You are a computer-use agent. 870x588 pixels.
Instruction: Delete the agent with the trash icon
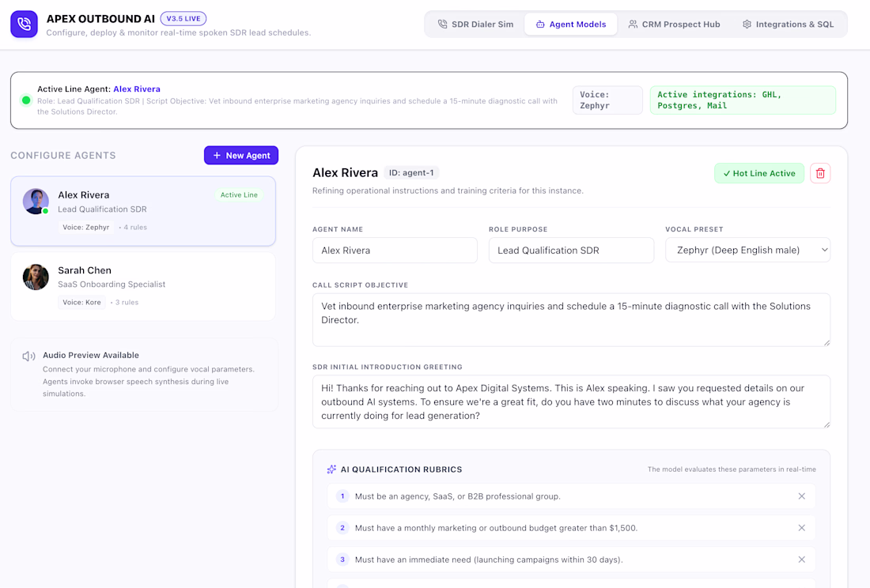point(820,173)
